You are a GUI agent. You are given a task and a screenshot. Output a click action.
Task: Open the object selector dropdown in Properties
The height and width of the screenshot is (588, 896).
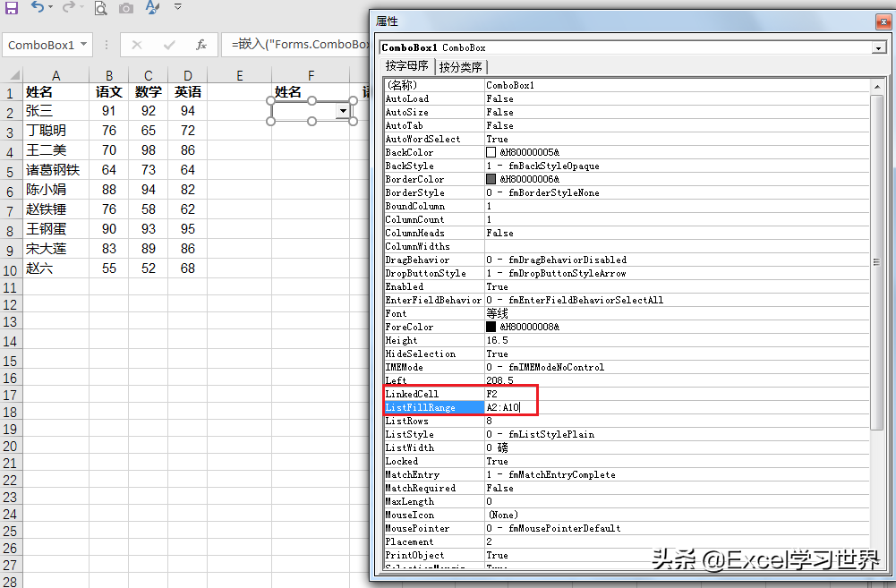coord(879,48)
